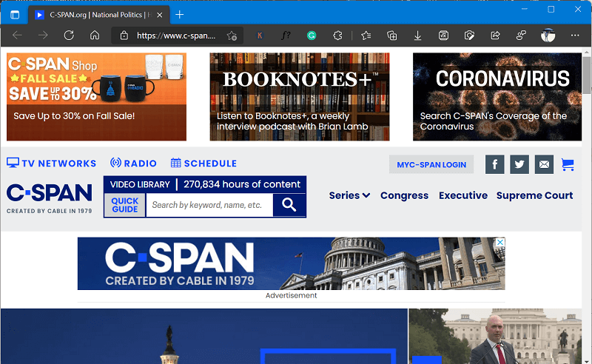Click the MYC-SPAN LOGIN button

point(431,165)
